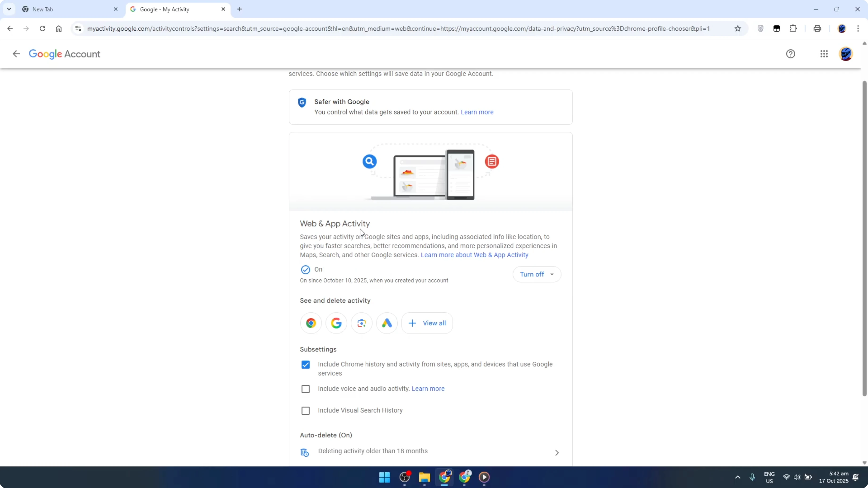This screenshot has width=868, height=488.
Task: Open the Google Lens activity icon
Action: [362, 323]
